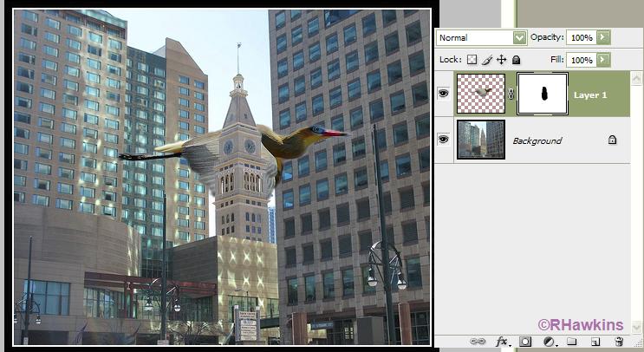The image size is (644, 352).
Task: Select the Layer 1 mask thumbnail
Action: click(x=542, y=95)
